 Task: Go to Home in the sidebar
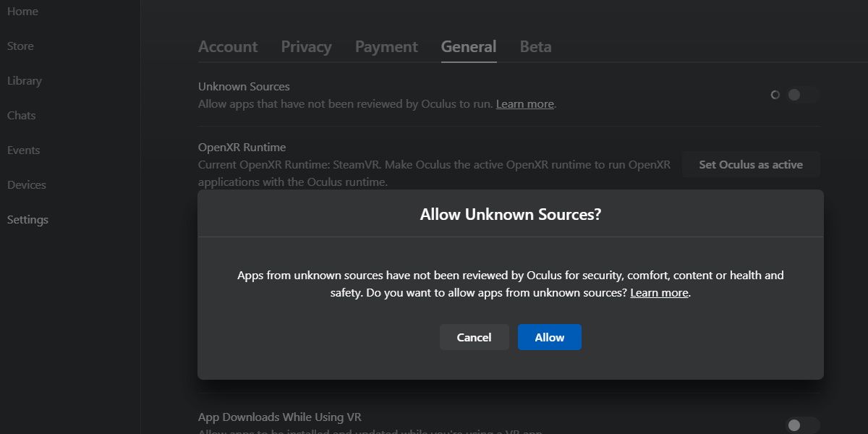coord(22,12)
